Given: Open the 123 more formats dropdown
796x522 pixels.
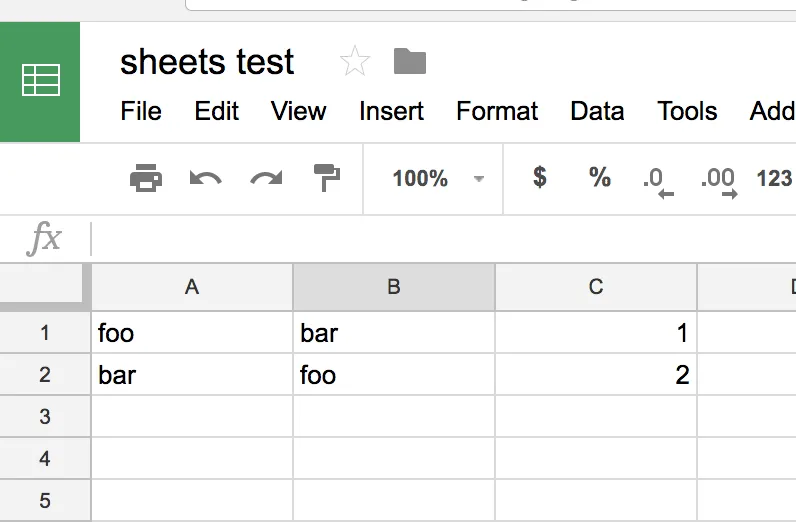Looking at the screenshot, I should point(774,179).
